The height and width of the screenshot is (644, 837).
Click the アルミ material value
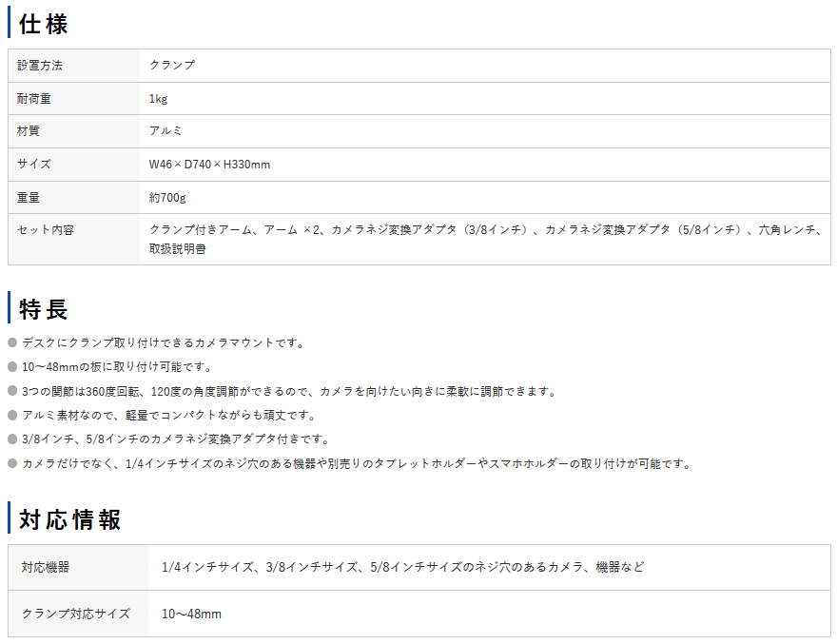click(165, 131)
